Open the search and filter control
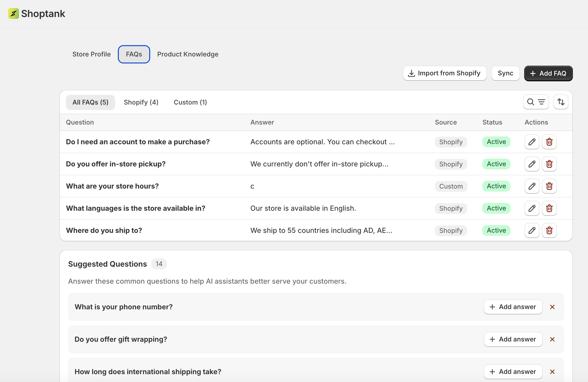The height and width of the screenshot is (382, 588). pyautogui.click(x=536, y=102)
